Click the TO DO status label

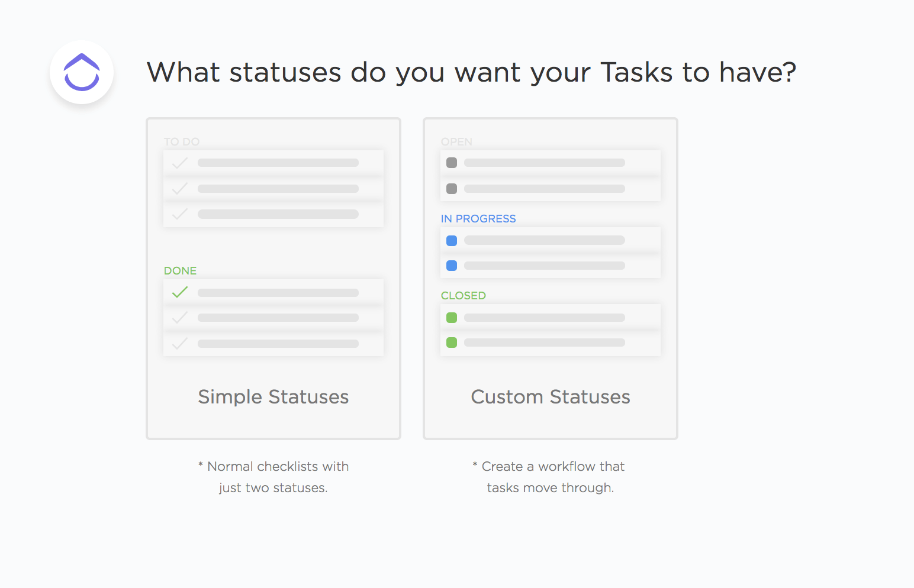click(x=182, y=142)
